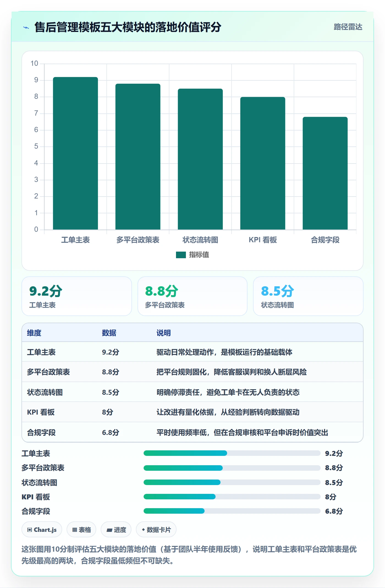Toggle the 指标值 legend color swatch
Viewport: 385px width, 588px height.
pyautogui.click(x=181, y=255)
